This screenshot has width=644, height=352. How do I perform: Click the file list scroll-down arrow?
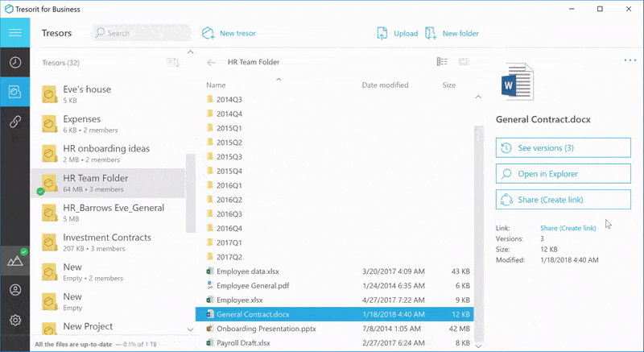click(x=478, y=346)
